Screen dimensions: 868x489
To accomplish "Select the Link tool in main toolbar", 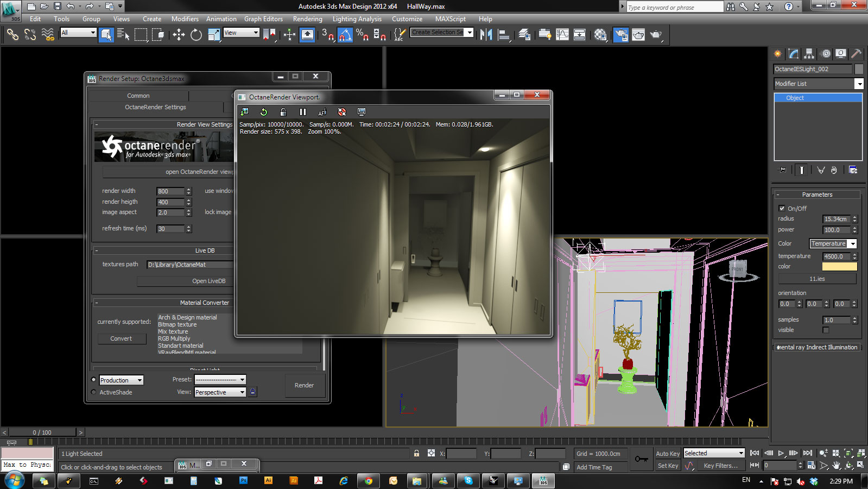I will point(12,35).
